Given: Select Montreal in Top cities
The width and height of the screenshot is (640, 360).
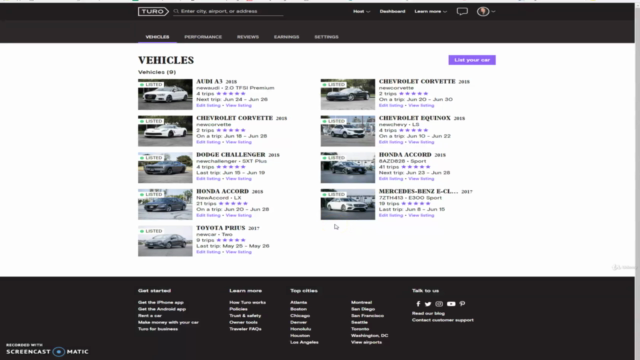Looking at the screenshot, I should [361, 302].
